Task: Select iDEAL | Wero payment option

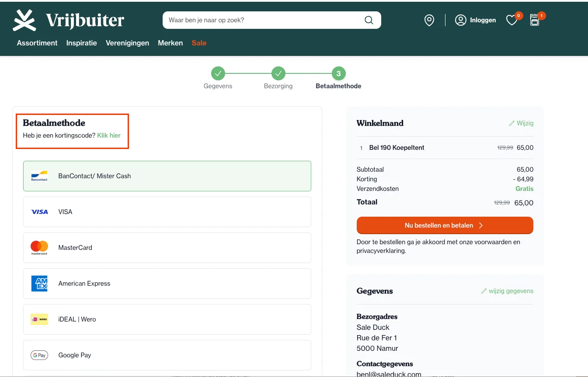Action: click(167, 319)
